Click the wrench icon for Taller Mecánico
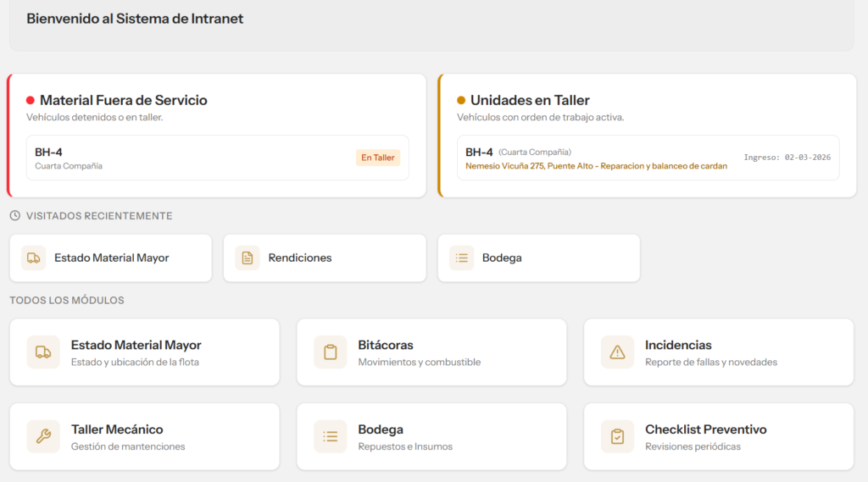868x482 pixels. click(x=43, y=436)
